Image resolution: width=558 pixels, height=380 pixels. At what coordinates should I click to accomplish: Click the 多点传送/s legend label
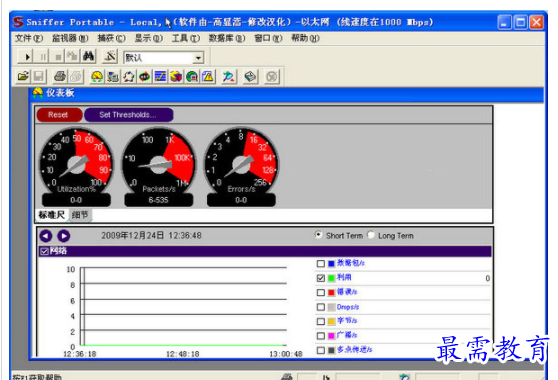click(354, 350)
